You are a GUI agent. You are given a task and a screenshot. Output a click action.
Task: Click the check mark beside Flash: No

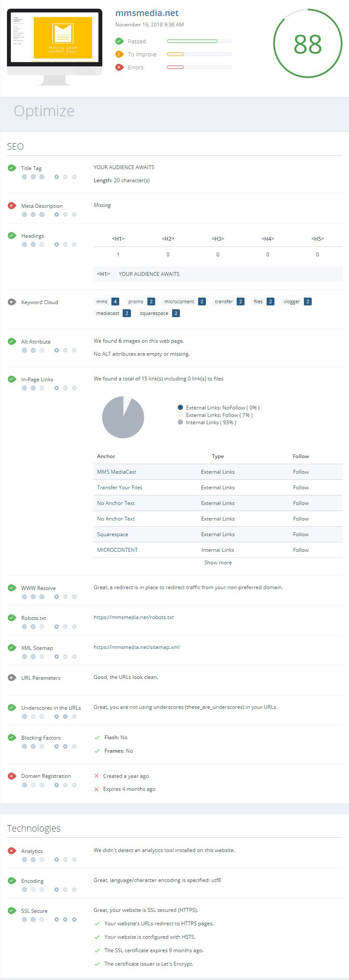click(x=97, y=737)
